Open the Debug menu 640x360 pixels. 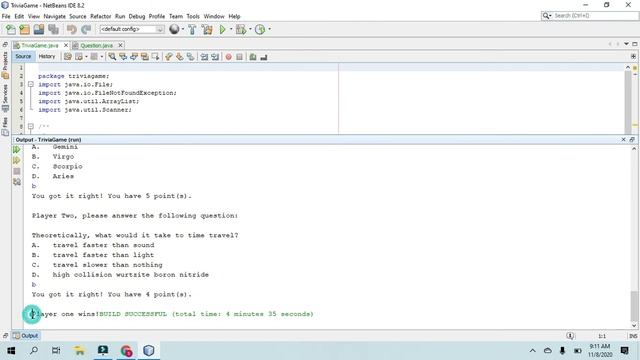pos(137,16)
